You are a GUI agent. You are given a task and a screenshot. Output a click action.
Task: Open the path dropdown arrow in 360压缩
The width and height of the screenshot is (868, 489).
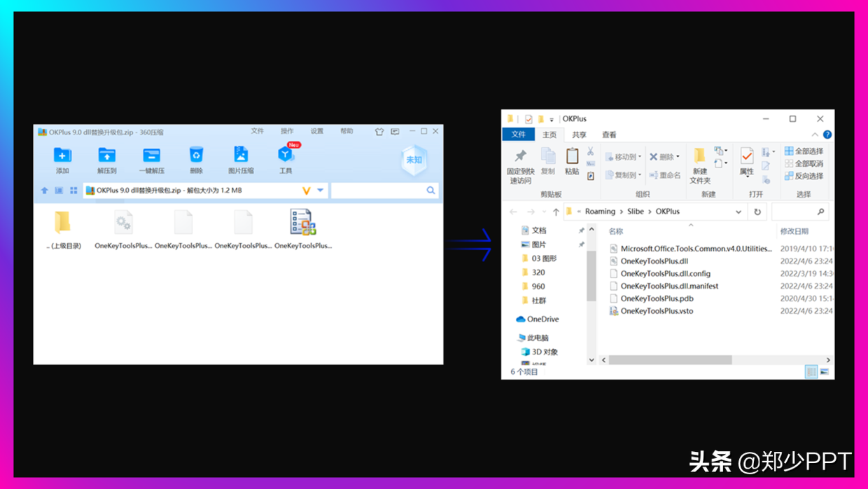tap(321, 191)
